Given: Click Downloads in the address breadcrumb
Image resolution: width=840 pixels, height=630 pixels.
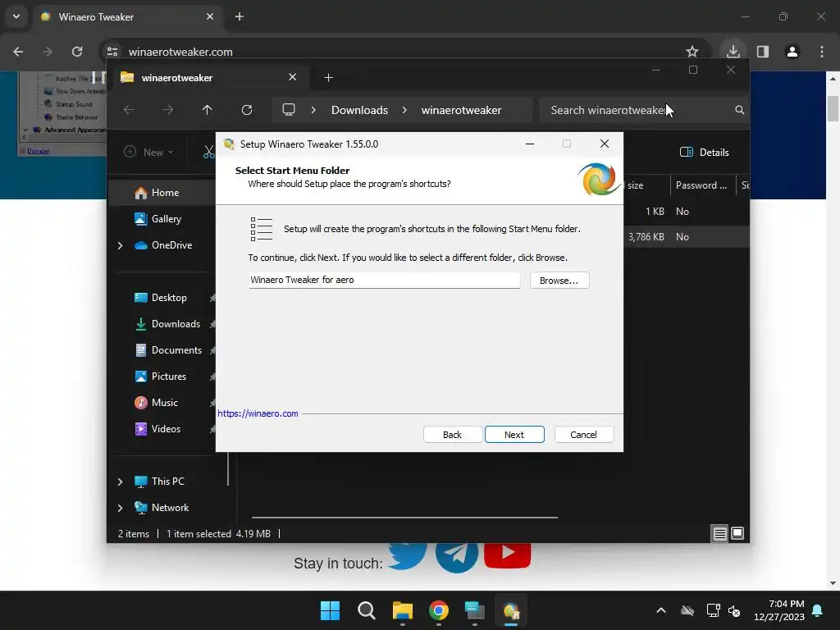Looking at the screenshot, I should 359,110.
